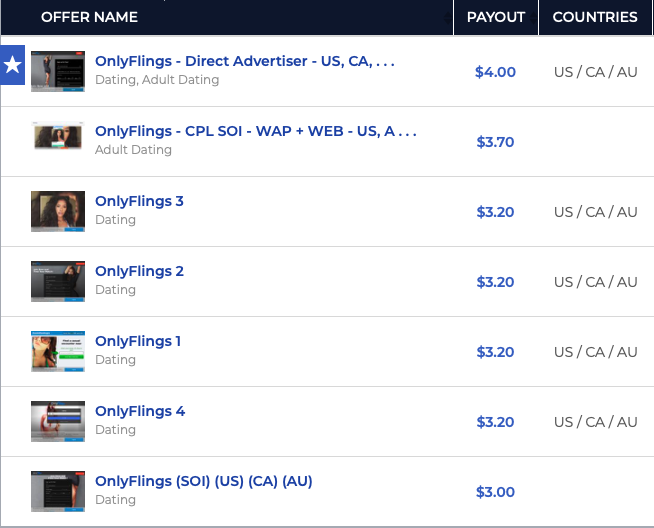Open the OnlyFlings 3 offer link

pos(139,201)
